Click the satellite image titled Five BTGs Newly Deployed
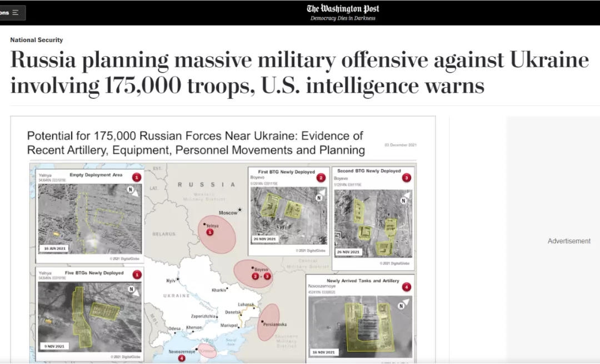The height and width of the screenshot is (364, 600). [89, 317]
